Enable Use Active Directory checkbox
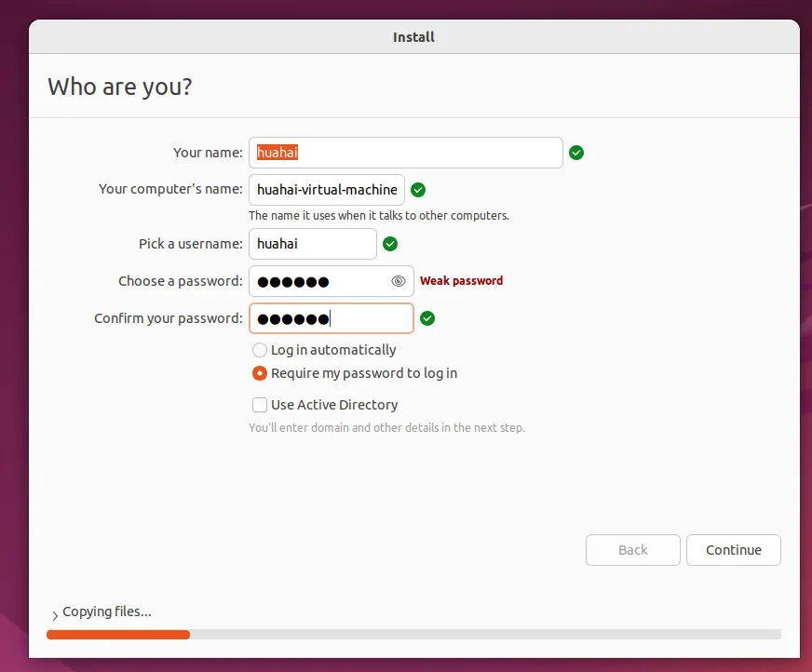Viewport: 812px width, 672px height. 260,405
